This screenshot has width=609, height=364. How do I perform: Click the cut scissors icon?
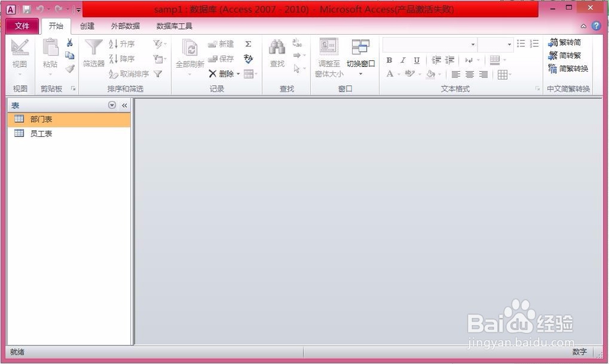coord(69,42)
